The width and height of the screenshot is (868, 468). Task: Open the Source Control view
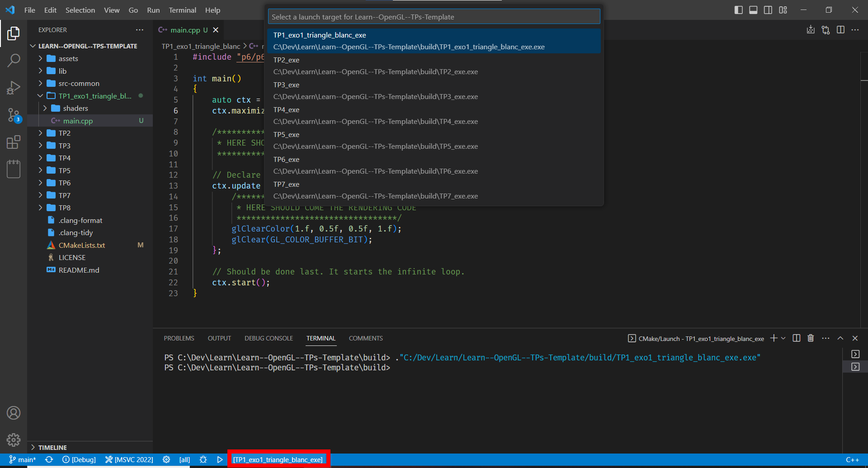pos(14,115)
